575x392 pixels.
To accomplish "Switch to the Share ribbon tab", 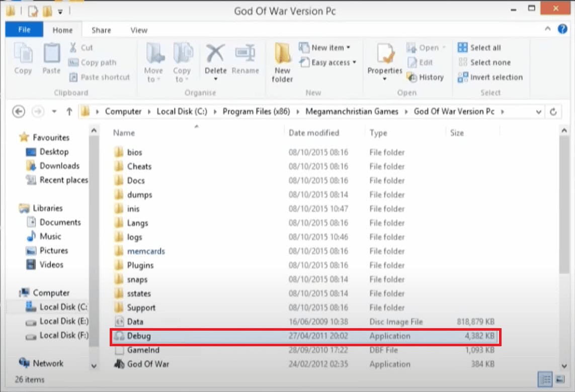I will [101, 30].
